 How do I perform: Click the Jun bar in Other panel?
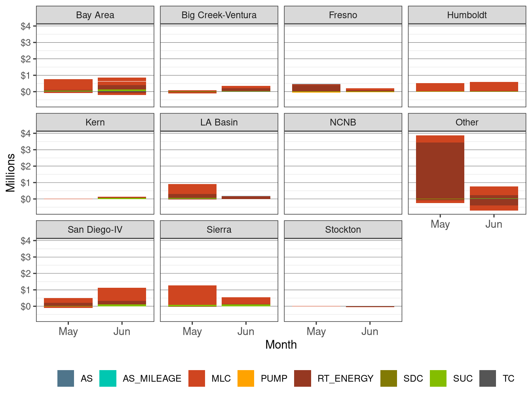[x=494, y=198]
